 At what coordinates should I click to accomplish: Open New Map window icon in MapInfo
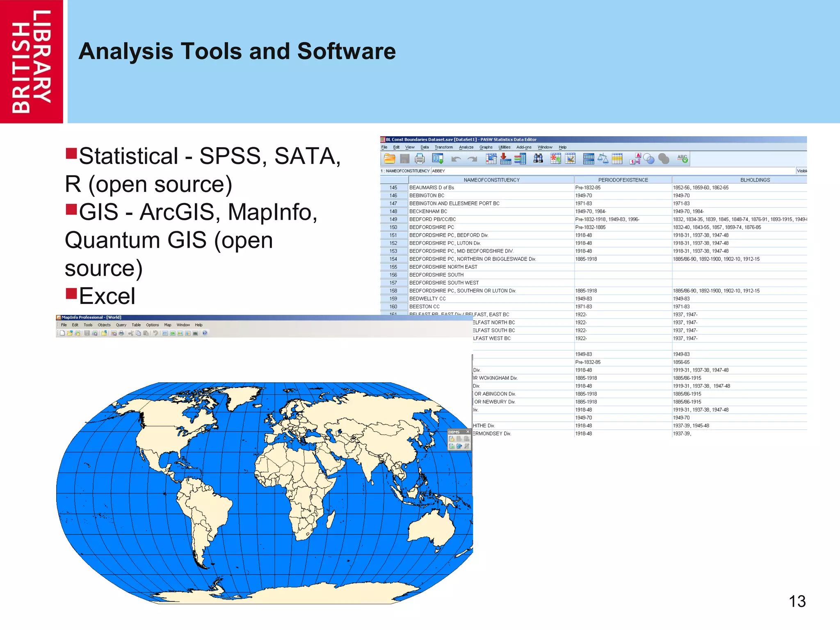(x=173, y=333)
